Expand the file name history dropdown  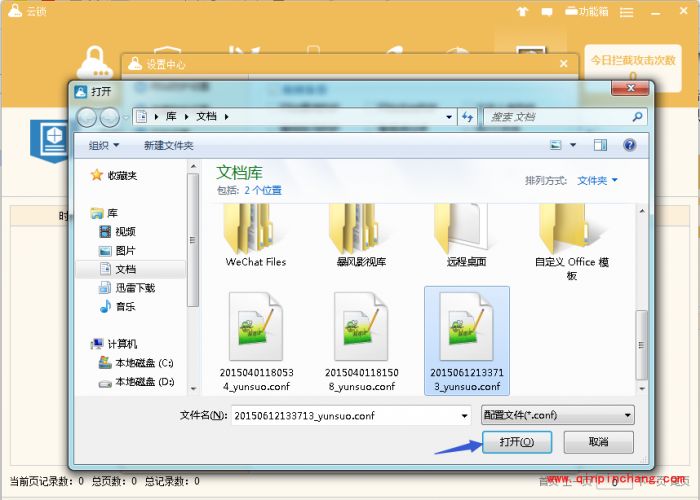pyautogui.click(x=465, y=416)
